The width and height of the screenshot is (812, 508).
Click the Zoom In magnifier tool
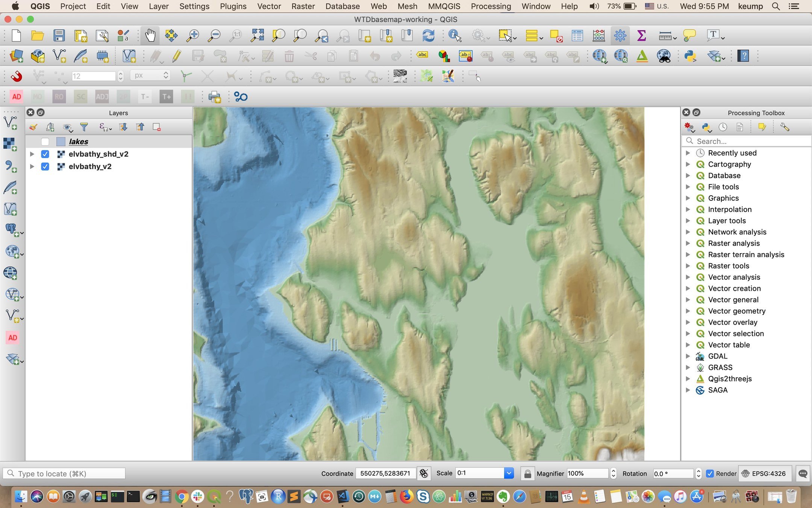tap(193, 36)
